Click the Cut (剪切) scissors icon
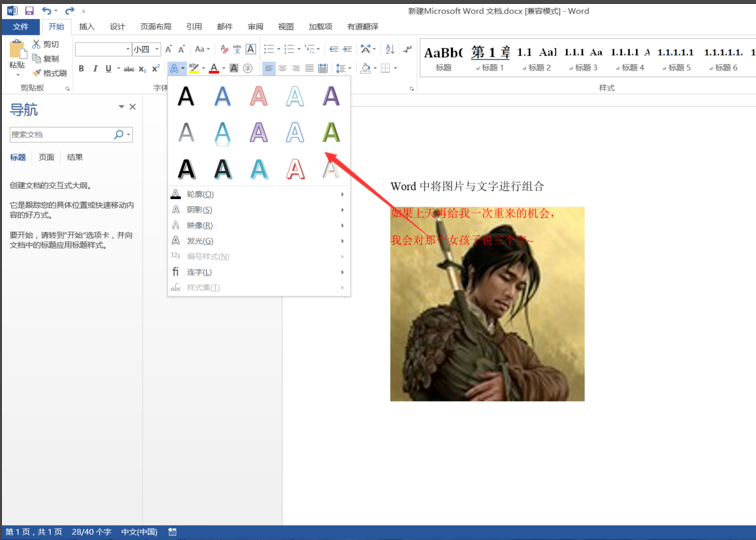This screenshot has width=756, height=540. point(36,45)
